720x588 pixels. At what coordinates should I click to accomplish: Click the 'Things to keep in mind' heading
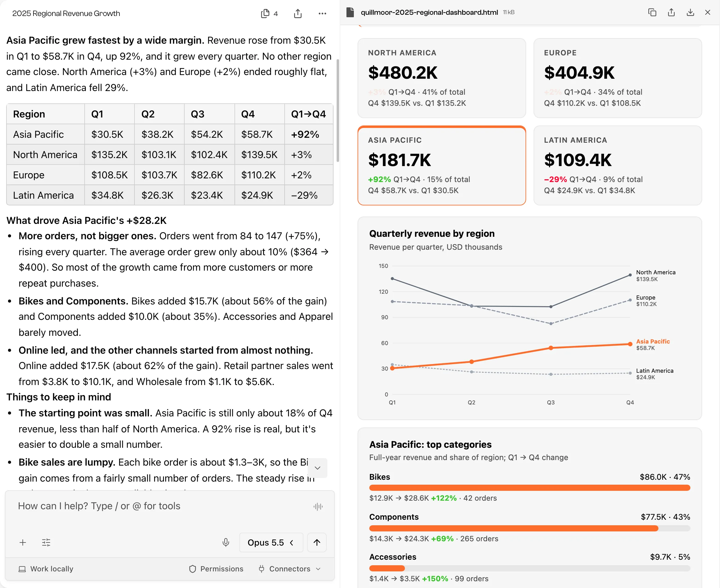tap(59, 397)
